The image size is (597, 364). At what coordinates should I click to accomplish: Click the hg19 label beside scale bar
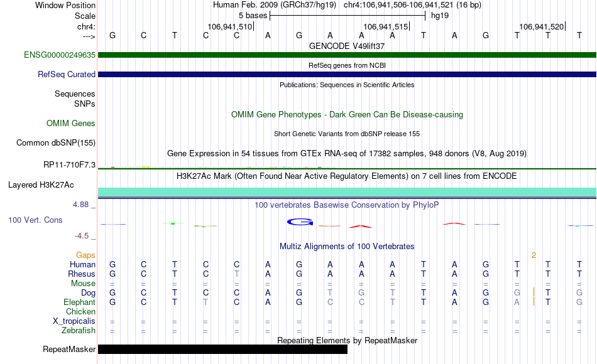[x=440, y=16]
